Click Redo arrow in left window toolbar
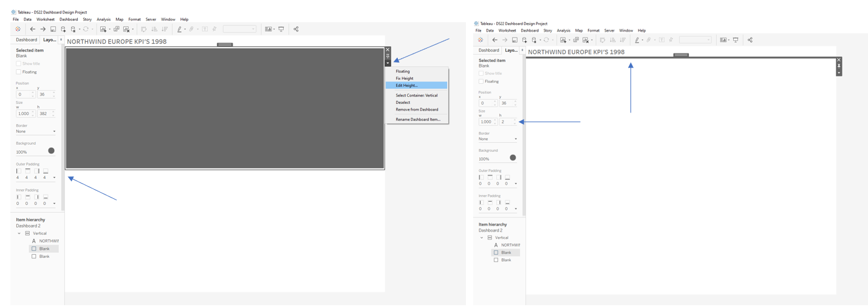 (43, 29)
